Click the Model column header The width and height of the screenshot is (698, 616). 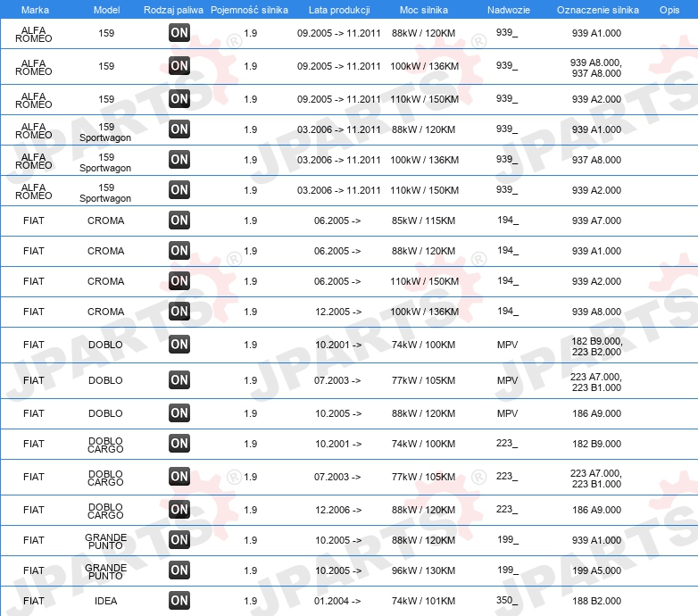tap(106, 10)
